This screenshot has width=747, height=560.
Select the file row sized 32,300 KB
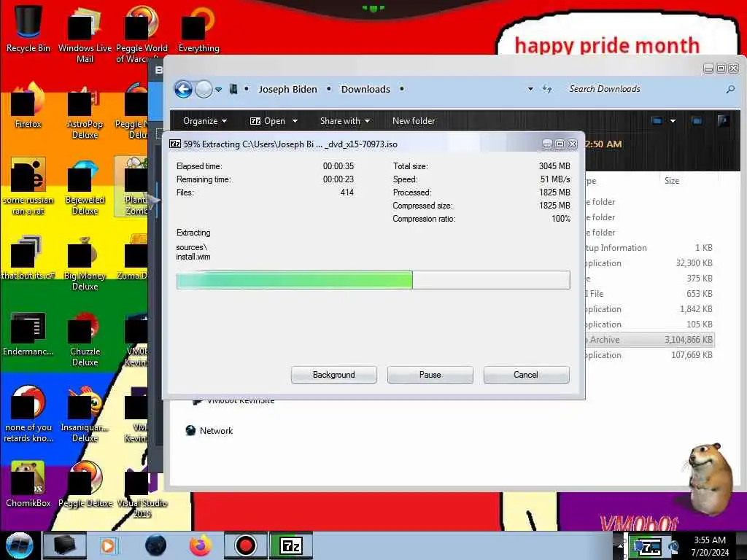(650, 262)
